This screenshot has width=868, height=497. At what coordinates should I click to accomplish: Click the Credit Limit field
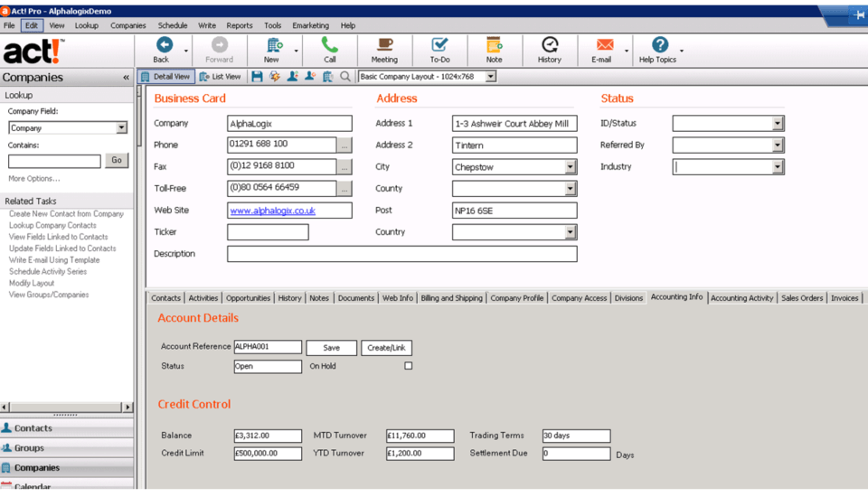click(x=268, y=454)
